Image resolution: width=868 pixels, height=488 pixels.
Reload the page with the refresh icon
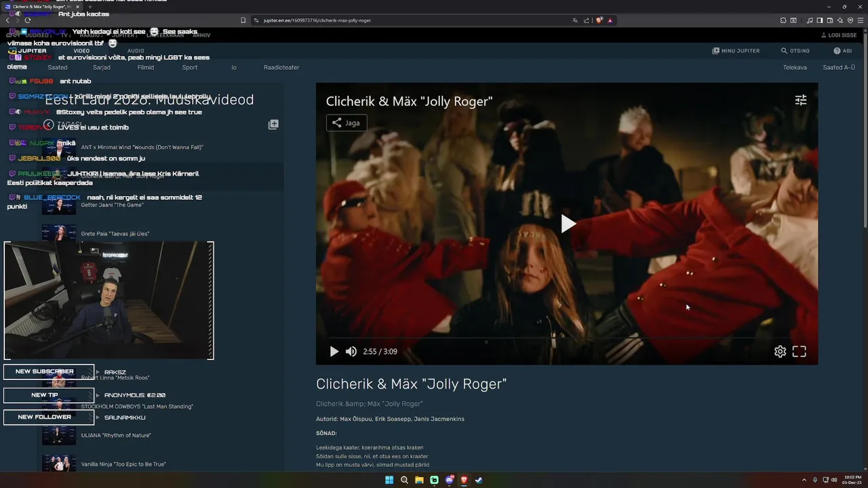27,20
